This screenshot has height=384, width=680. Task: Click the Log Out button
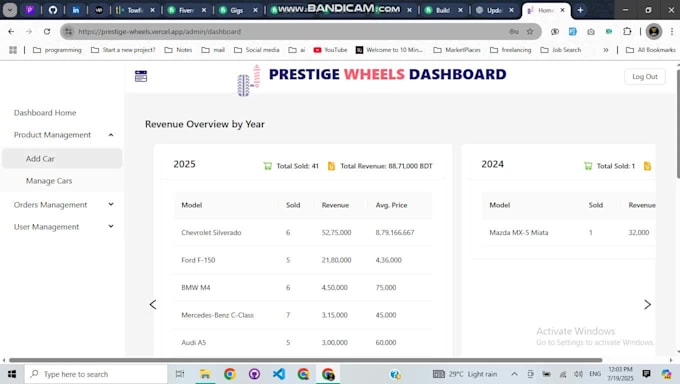[644, 76]
